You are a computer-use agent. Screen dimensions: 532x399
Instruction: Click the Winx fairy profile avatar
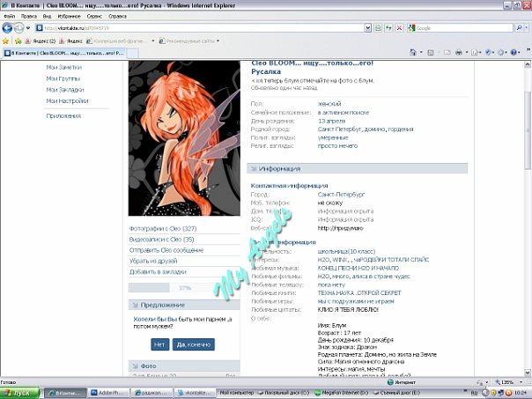pos(184,138)
